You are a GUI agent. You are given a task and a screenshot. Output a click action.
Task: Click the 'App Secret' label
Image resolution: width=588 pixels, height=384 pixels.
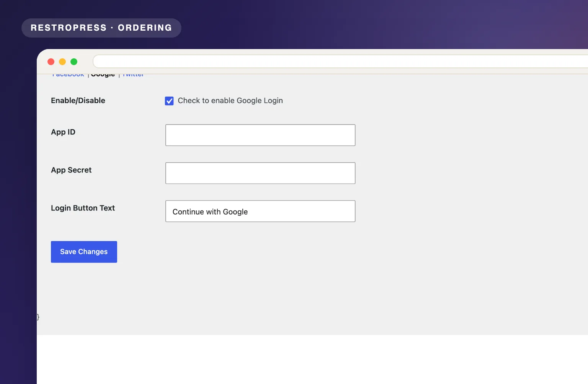coord(71,170)
